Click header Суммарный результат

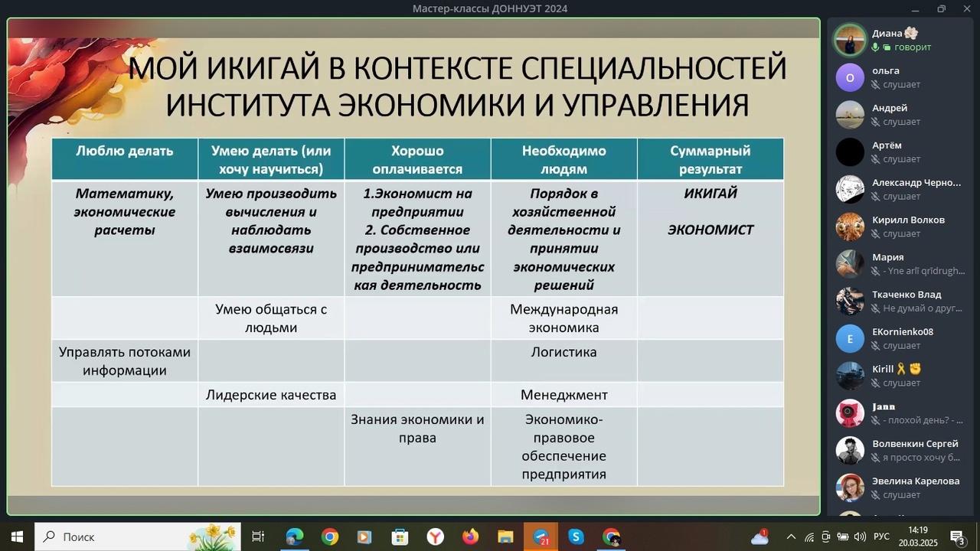(710, 160)
